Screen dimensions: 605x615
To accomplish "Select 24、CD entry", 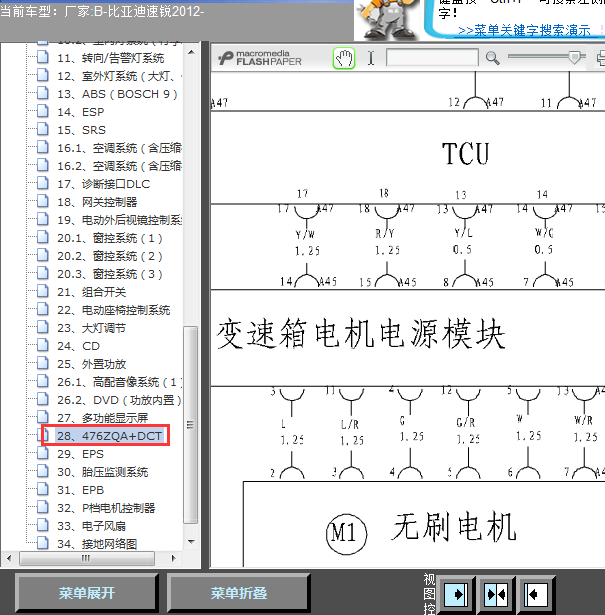I will [78, 346].
